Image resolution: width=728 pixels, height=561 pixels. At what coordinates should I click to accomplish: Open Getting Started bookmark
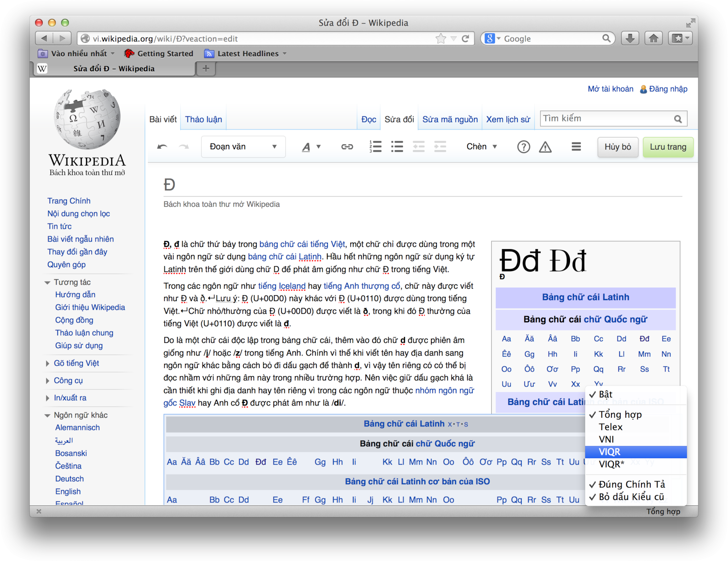(159, 54)
